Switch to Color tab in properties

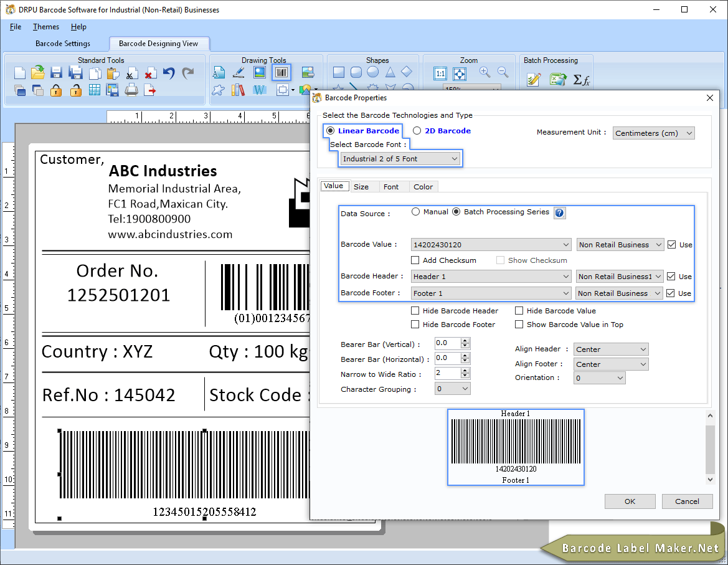[x=423, y=187]
